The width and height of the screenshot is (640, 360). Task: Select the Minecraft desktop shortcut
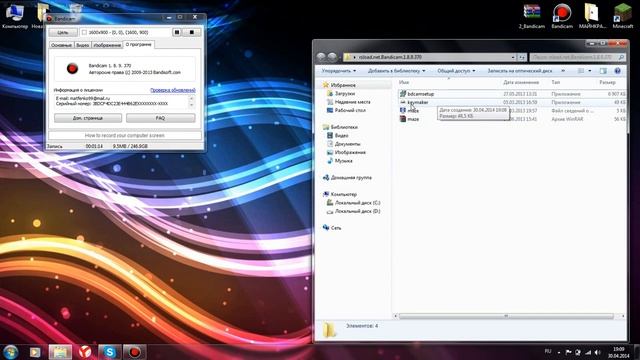pos(623,16)
